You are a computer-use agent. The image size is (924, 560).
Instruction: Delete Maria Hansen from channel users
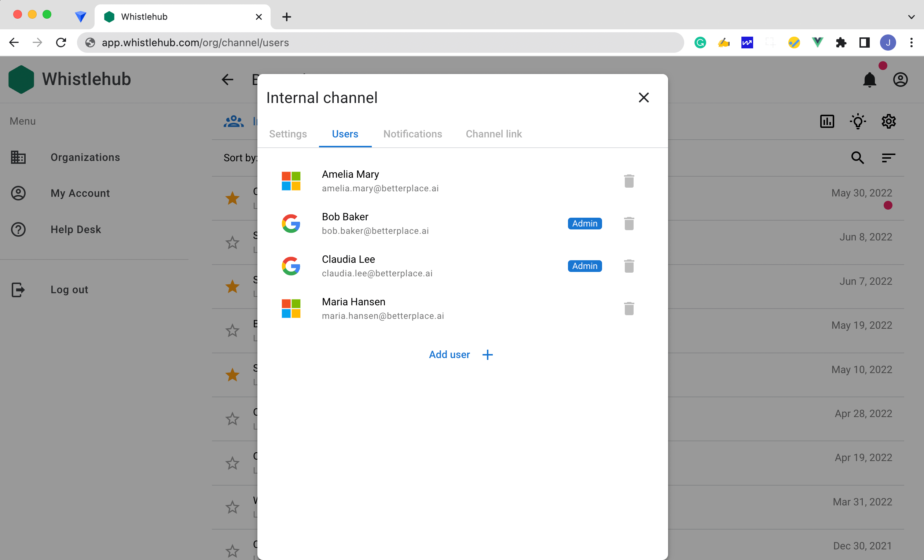[x=629, y=309]
